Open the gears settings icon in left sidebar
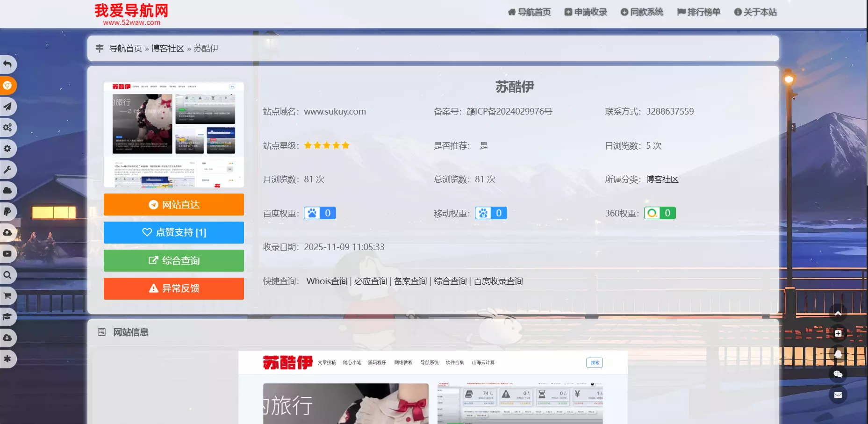The height and width of the screenshot is (424, 868). click(x=8, y=127)
